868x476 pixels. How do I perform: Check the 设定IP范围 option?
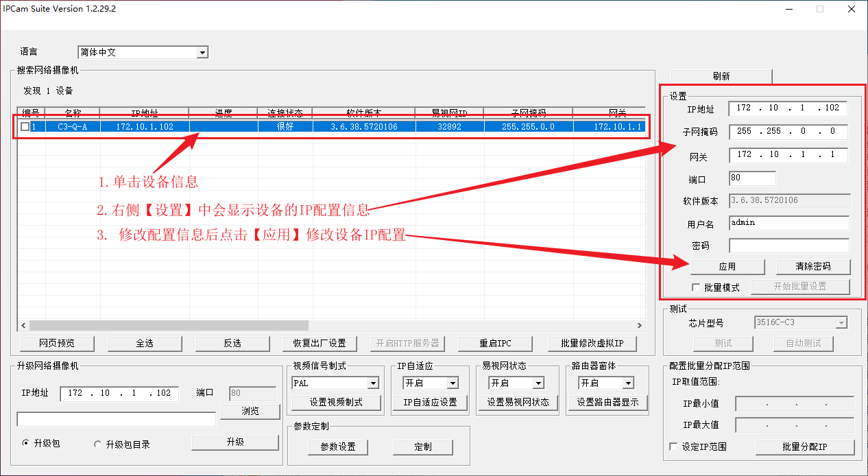(673, 447)
